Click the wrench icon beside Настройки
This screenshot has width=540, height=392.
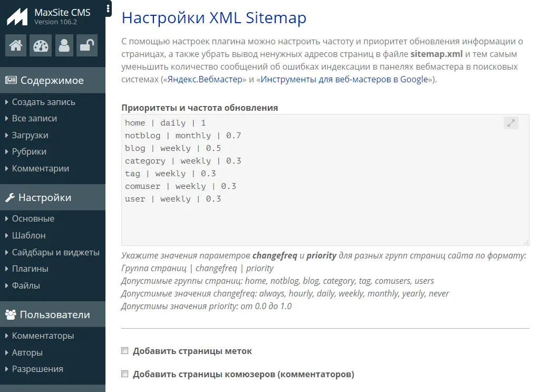pos(10,198)
